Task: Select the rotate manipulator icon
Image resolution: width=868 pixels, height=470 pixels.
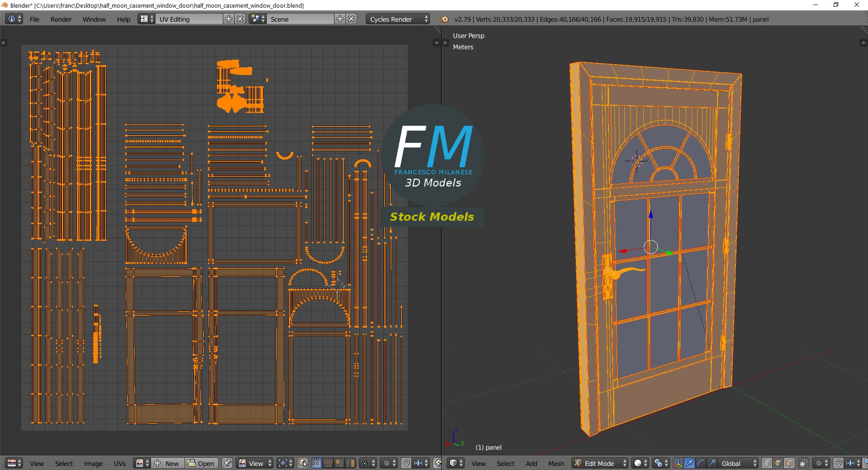Action: coord(700,463)
